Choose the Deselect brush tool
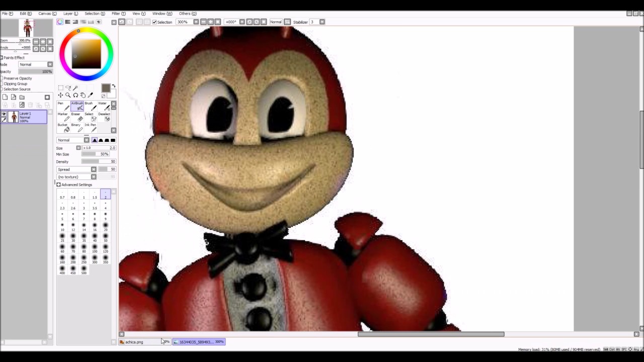The image size is (644, 362). point(104,117)
